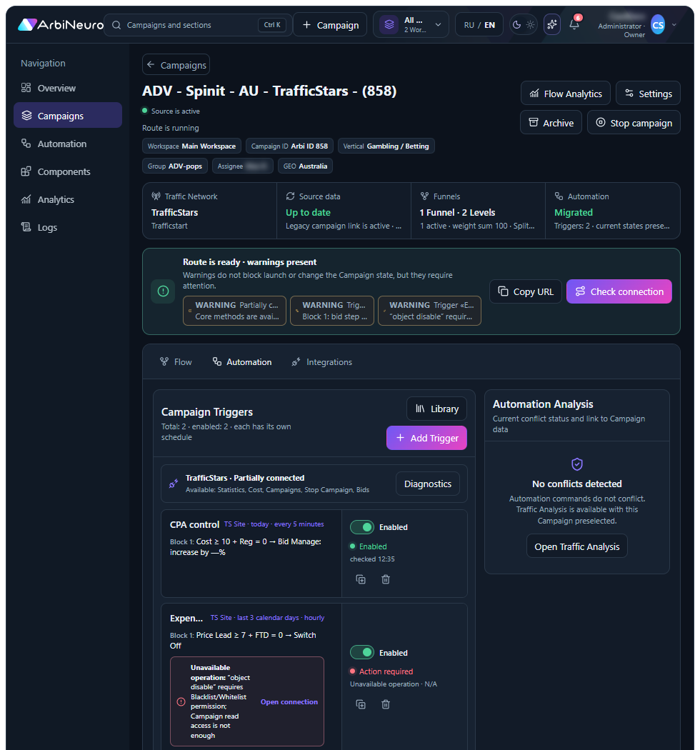Delete the Expen... trigger

tap(386, 704)
